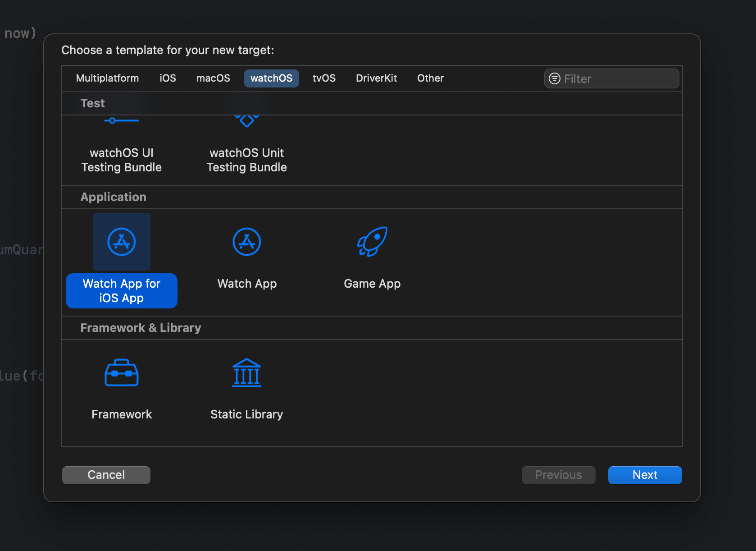Viewport: 756px width, 551px height.
Task: Click the Next button
Action: point(645,475)
